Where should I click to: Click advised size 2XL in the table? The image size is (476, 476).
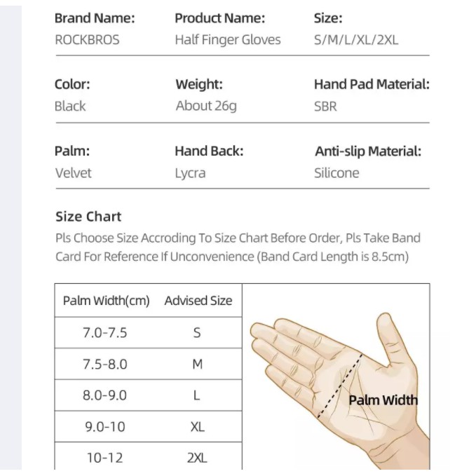click(197, 458)
